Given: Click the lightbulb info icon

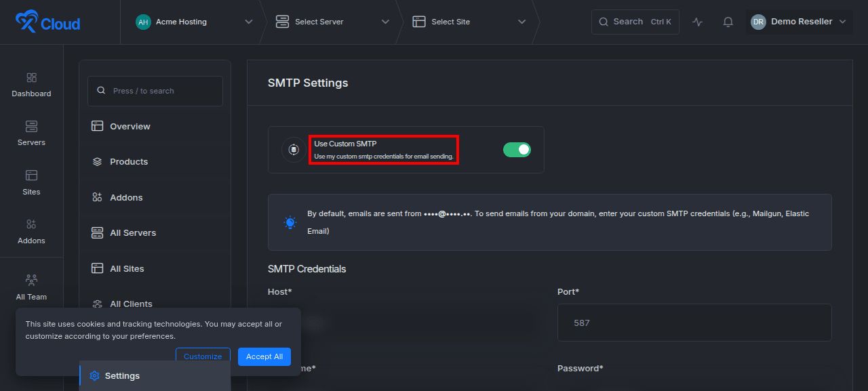Looking at the screenshot, I should tap(290, 222).
